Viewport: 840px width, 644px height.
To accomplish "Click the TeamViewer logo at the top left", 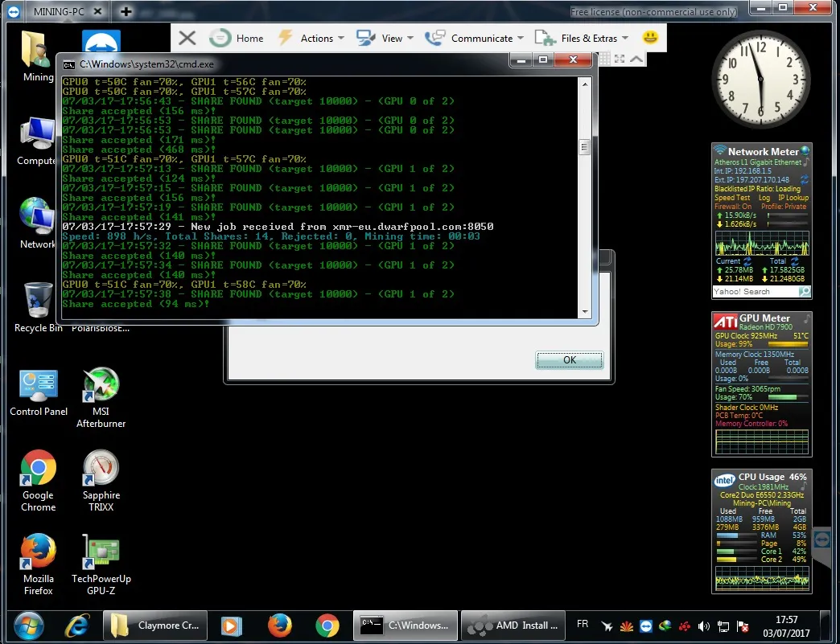I will coord(14,11).
